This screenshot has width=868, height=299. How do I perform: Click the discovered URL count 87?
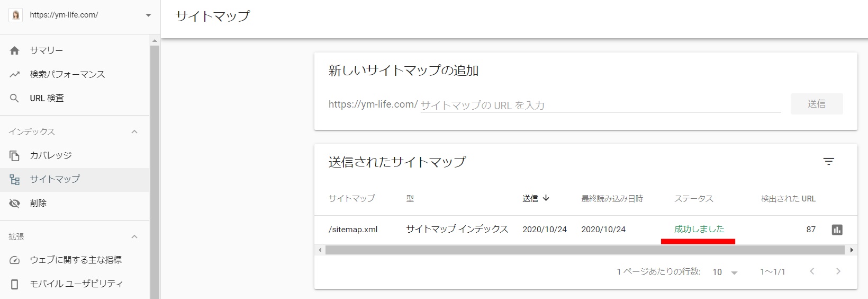point(811,230)
